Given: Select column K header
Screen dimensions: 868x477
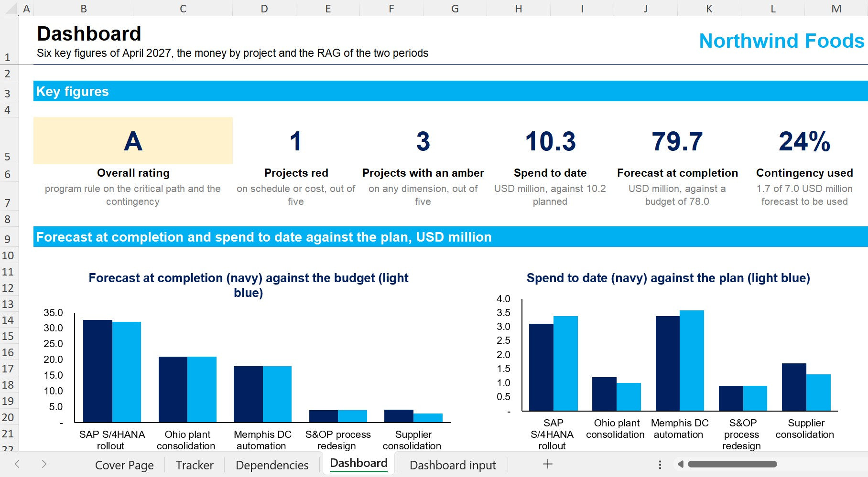Looking at the screenshot, I should (x=709, y=8).
